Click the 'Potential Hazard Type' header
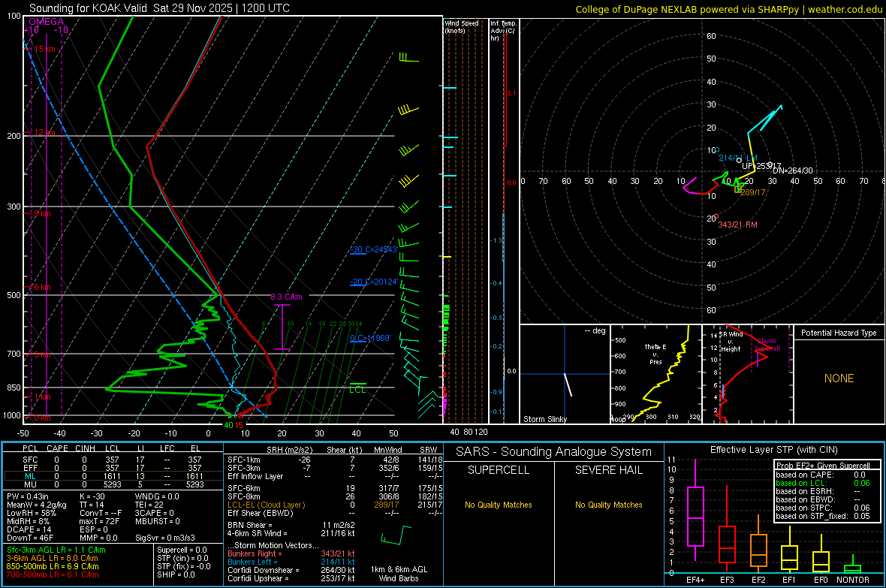The image size is (886, 588). (x=839, y=333)
